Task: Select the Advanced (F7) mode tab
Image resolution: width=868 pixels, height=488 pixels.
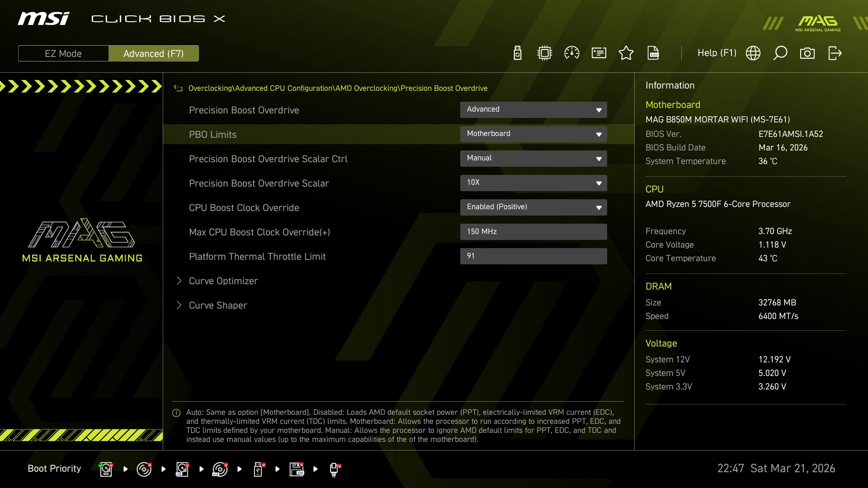Action: pos(154,53)
